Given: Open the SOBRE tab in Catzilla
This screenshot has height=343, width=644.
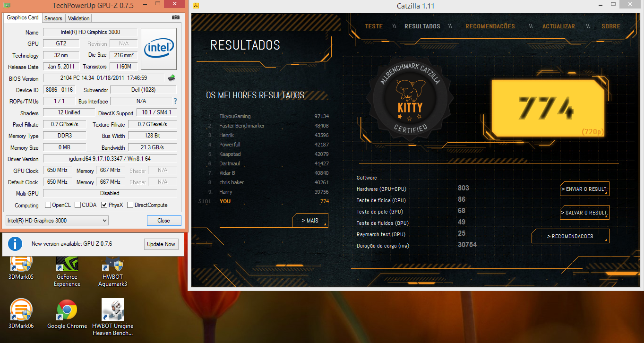Looking at the screenshot, I should (611, 26).
